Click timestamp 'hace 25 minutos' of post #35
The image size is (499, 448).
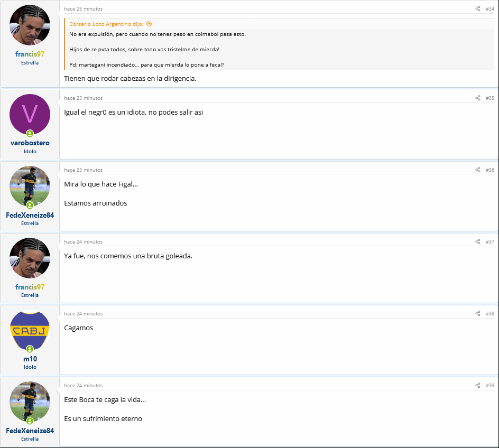pos(84,98)
